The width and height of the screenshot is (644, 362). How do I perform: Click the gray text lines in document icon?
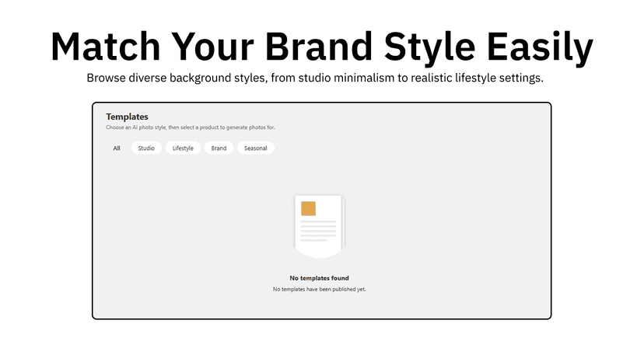(318, 231)
